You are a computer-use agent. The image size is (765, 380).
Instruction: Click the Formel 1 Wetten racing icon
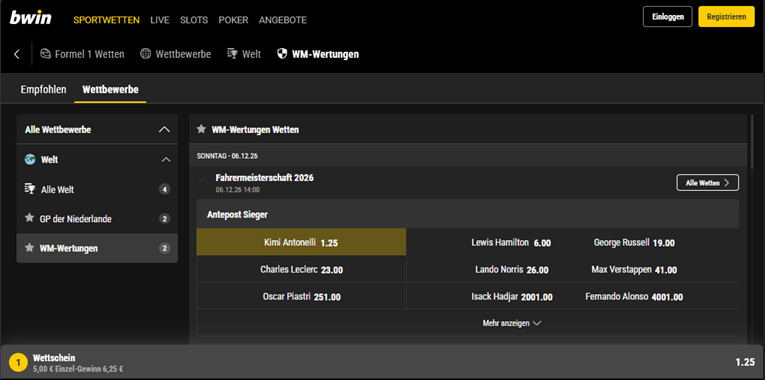[x=45, y=54]
